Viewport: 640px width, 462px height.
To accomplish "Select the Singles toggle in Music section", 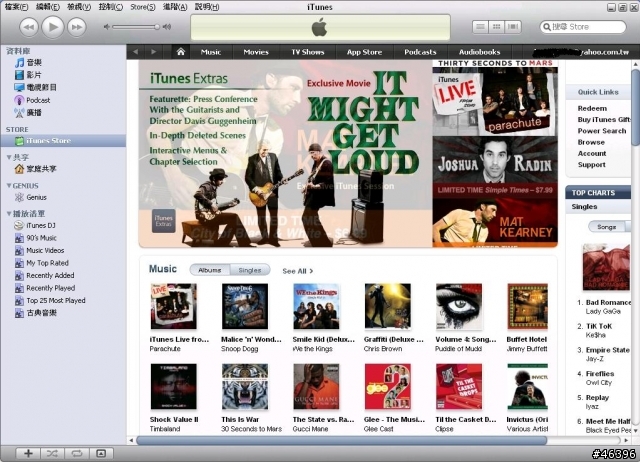I will coord(250,270).
